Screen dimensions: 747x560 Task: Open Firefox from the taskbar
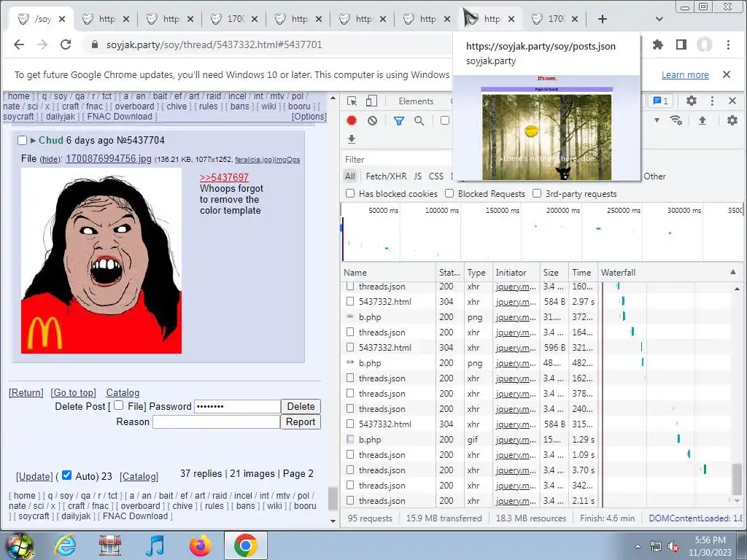click(x=200, y=545)
